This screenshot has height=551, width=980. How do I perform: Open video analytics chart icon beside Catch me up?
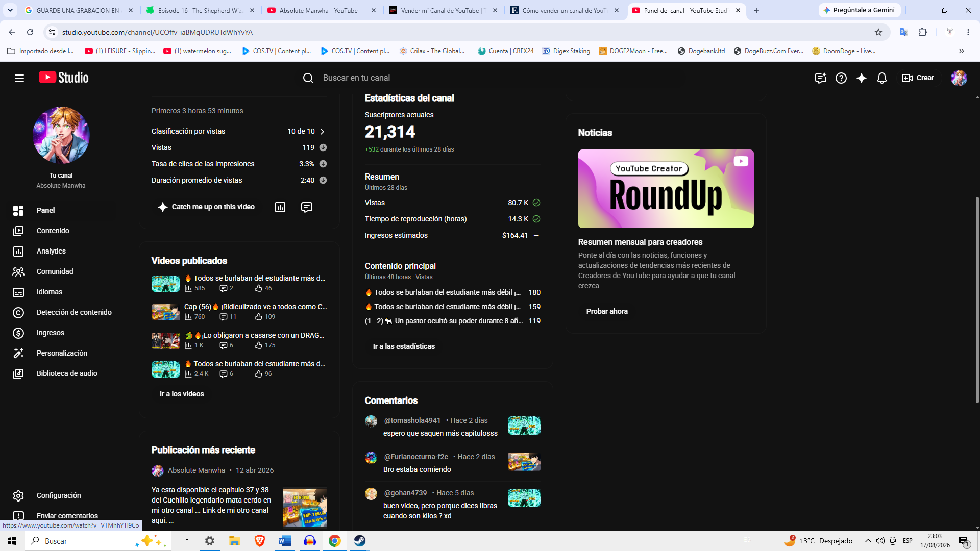click(280, 207)
